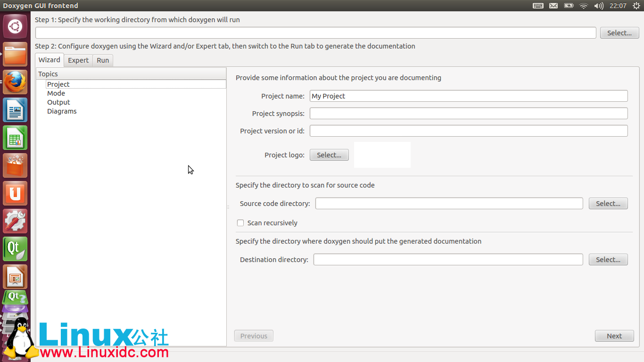Screen dimensions: 644x362
Task: Open the volume indicator in the top bar
Action: (599, 6)
